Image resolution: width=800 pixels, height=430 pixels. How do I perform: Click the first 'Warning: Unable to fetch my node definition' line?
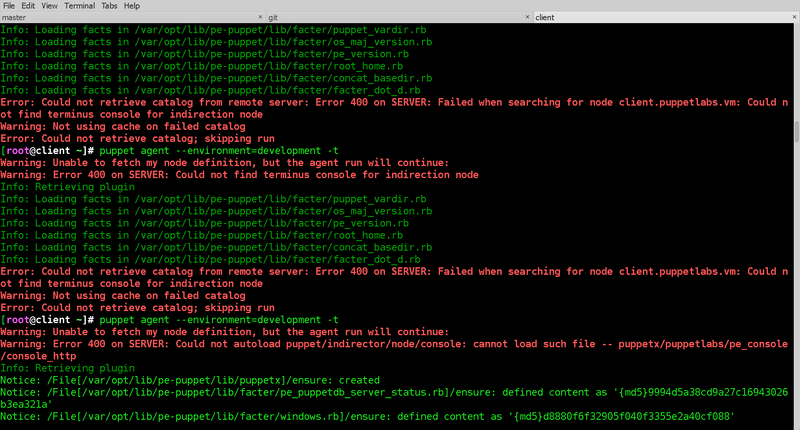(x=224, y=163)
